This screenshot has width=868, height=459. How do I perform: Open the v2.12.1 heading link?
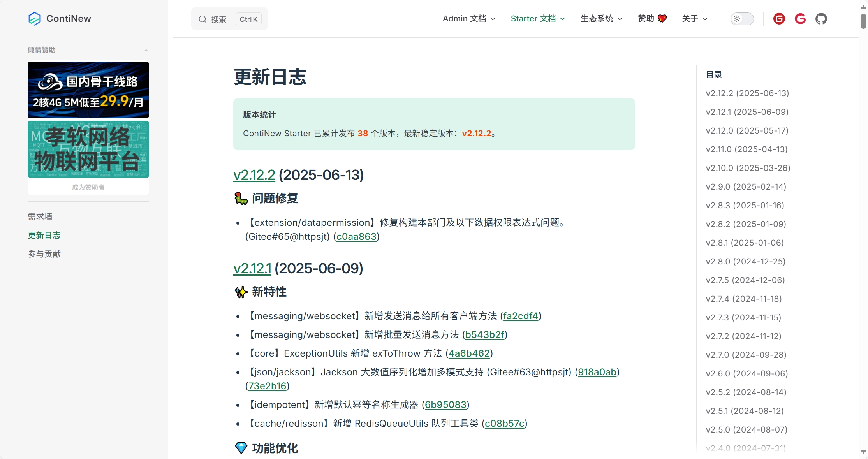click(252, 269)
